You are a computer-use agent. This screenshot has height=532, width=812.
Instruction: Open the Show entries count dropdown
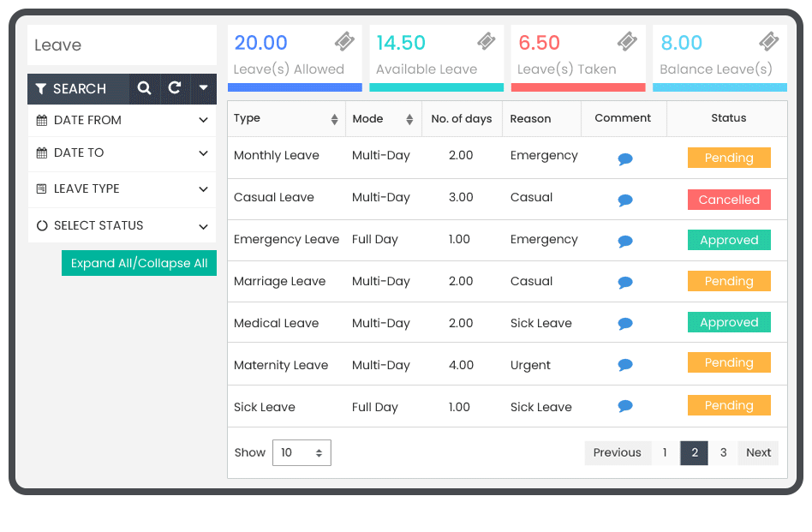click(302, 453)
